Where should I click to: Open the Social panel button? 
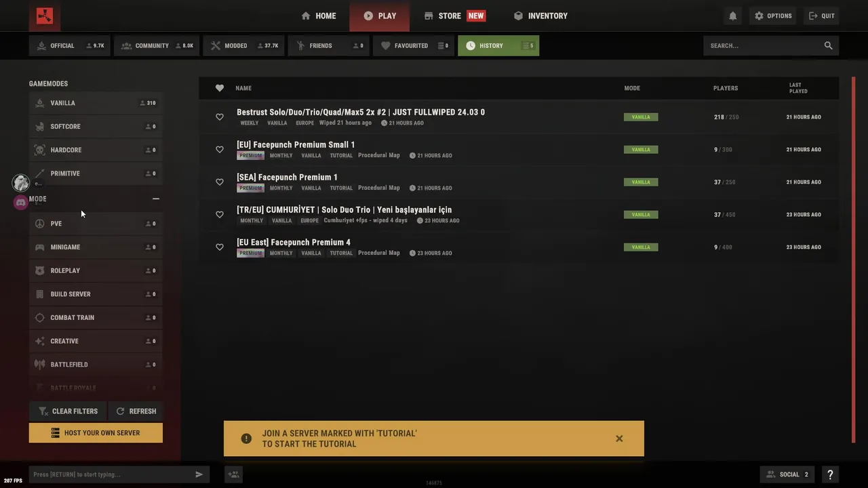tap(789, 474)
